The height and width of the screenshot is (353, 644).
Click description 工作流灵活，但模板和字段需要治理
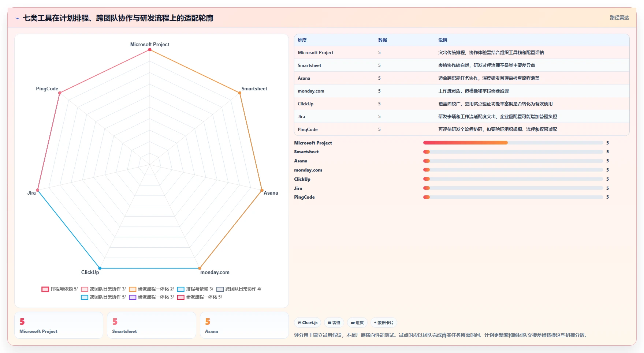[x=473, y=91]
